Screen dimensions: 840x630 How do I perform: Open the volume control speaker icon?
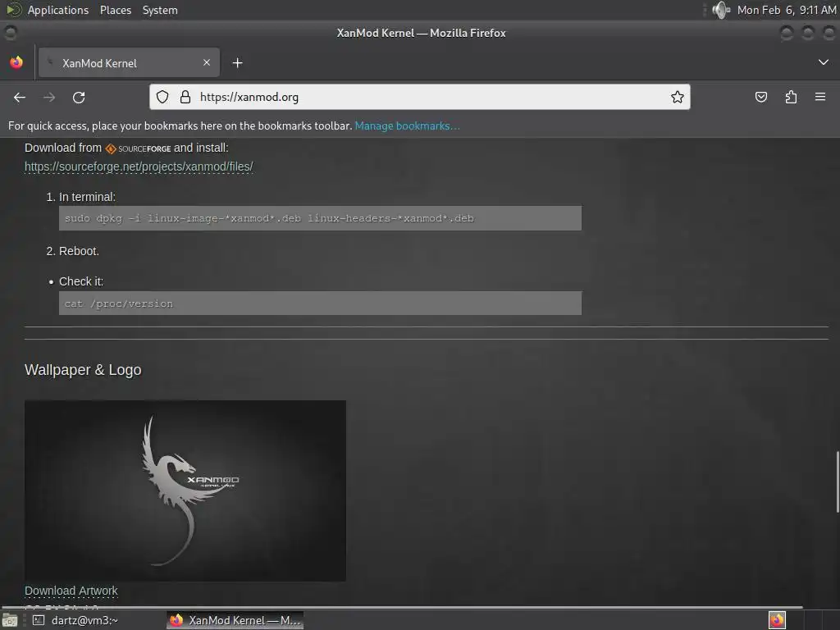tap(721, 10)
